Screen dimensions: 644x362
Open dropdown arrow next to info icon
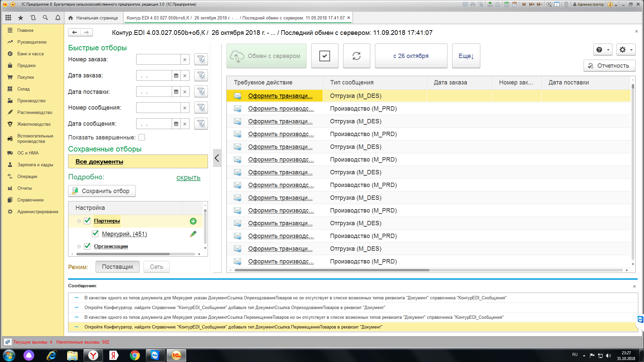616,5
